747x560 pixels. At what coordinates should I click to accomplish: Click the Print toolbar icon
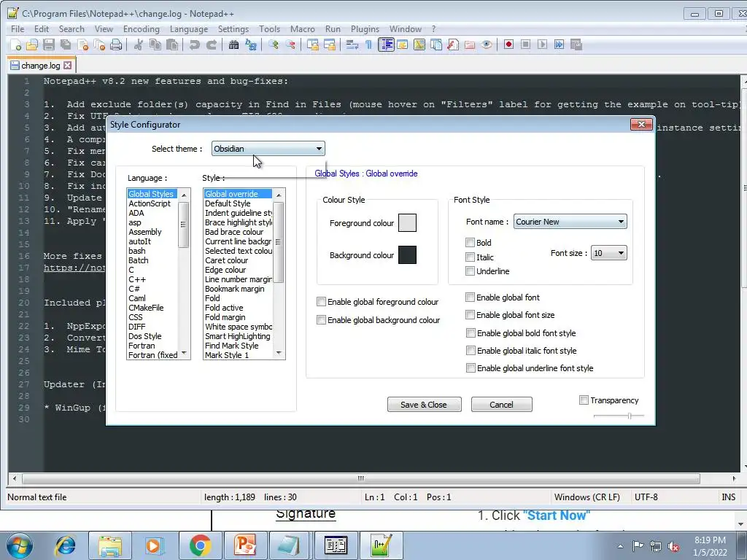(116, 44)
